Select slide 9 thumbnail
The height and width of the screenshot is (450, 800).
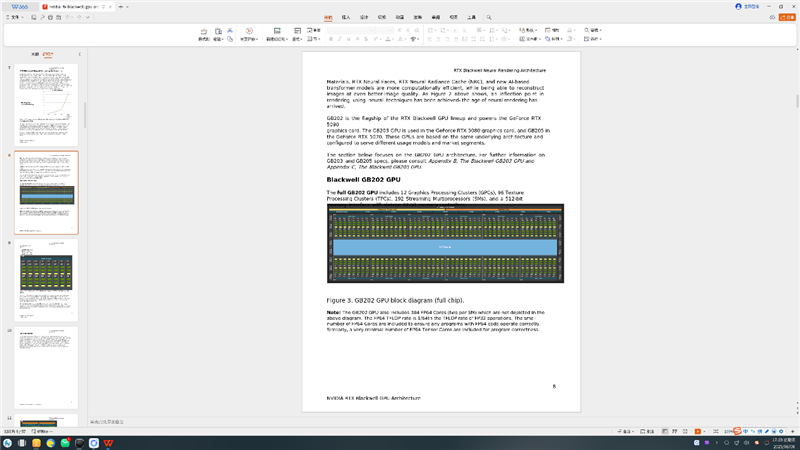[x=46, y=280]
